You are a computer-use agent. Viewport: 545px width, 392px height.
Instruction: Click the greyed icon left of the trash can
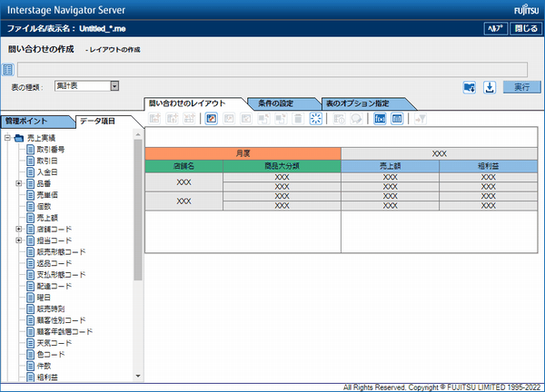pyautogui.click(x=281, y=119)
